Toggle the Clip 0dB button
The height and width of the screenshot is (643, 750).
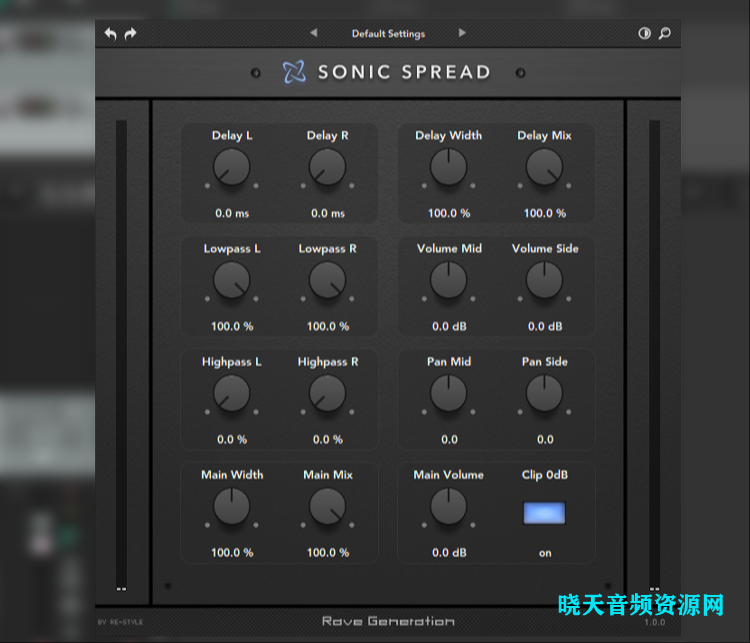click(x=545, y=512)
